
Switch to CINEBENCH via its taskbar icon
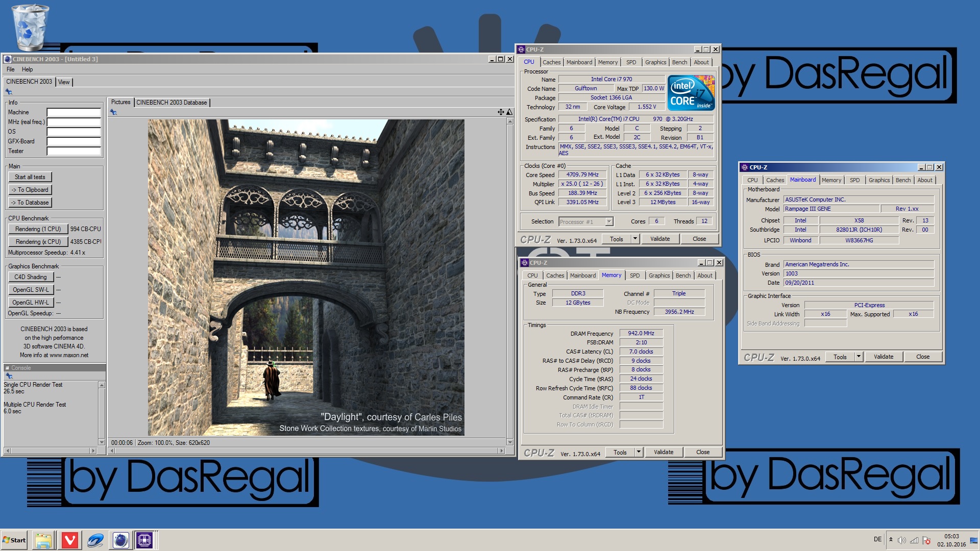pos(120,540)
